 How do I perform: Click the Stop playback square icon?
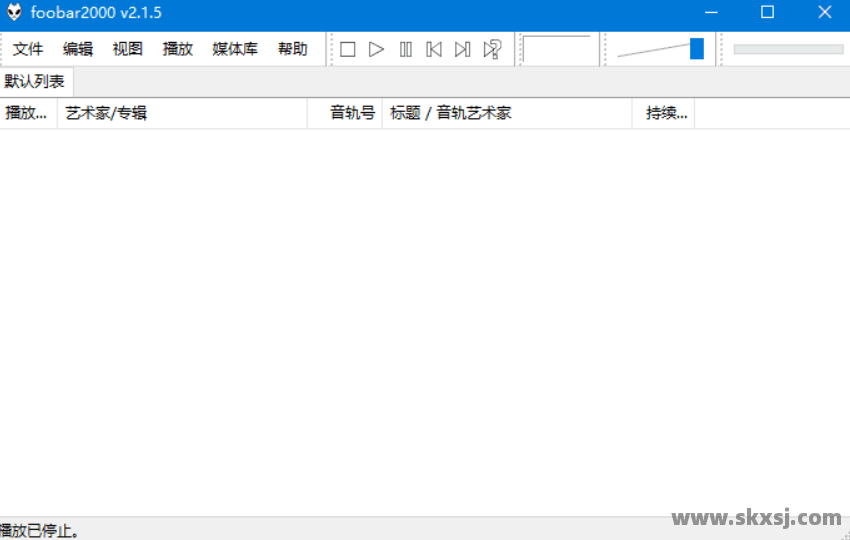click(x=348, y=49)
